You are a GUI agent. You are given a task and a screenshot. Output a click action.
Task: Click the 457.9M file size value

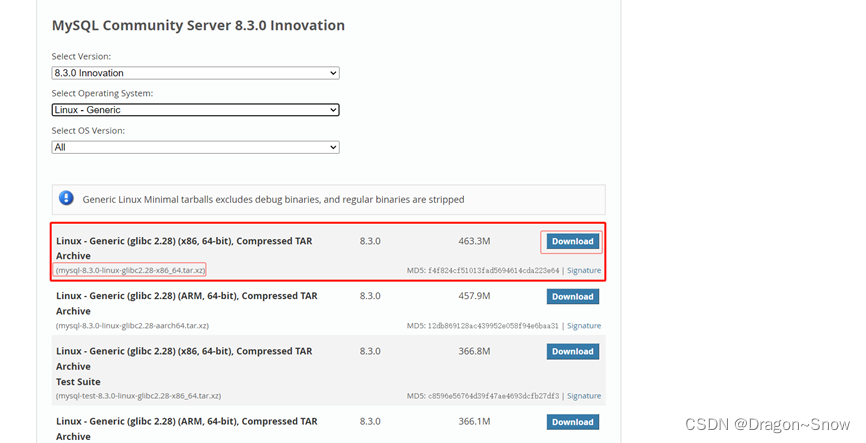[474, 296]
